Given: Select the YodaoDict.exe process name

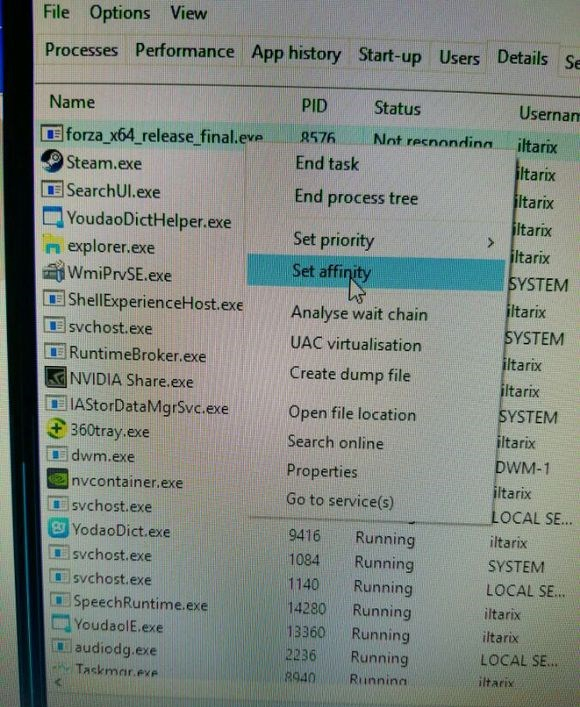Looking at the screenshot, I should (121, 530).
